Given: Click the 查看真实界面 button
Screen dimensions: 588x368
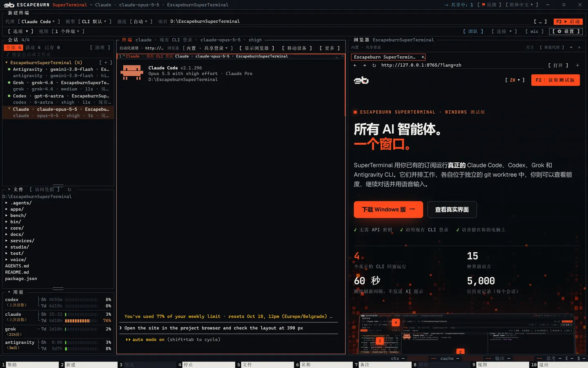Looking at the screenshot, I should [452, 210].
